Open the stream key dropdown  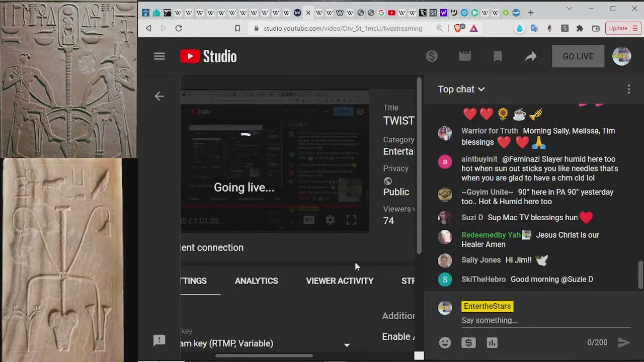[347, 344]
